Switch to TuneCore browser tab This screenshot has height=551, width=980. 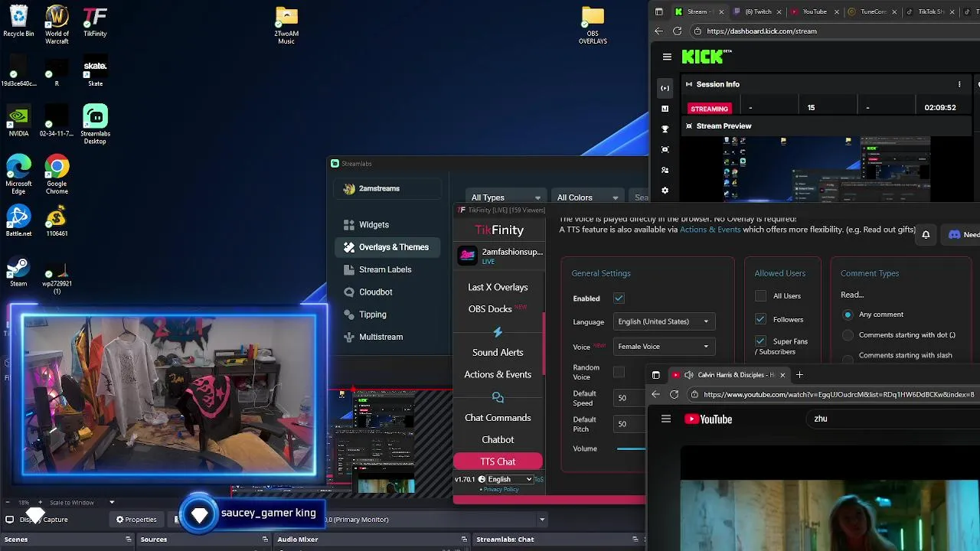coord(871,11)
